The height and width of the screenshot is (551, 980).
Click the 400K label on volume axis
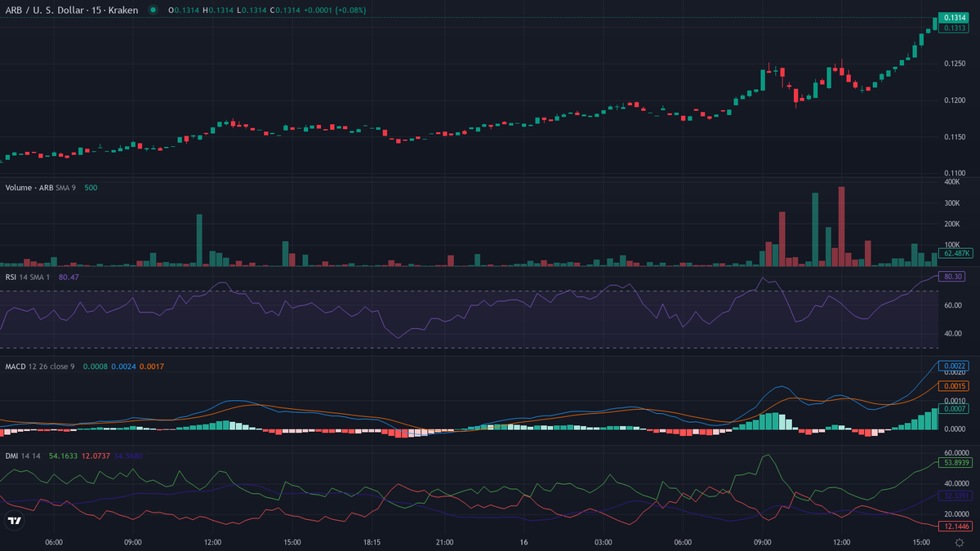[952, 181]
